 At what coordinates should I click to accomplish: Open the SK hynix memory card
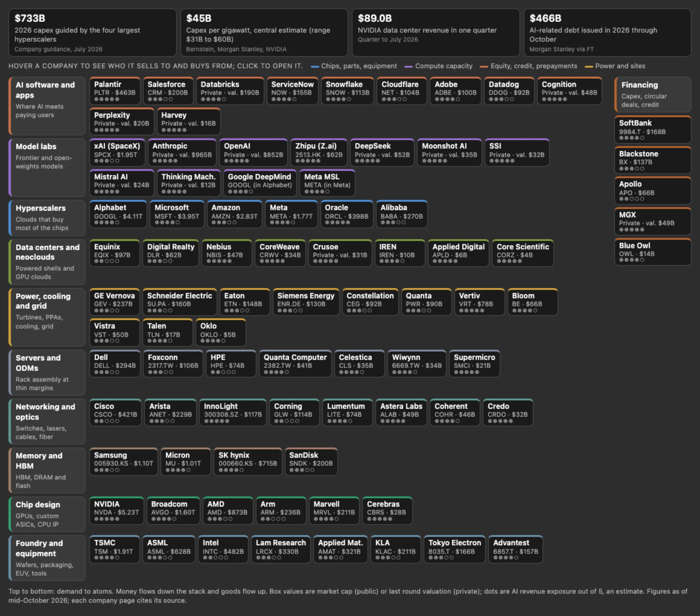click(x=248, y=461)
